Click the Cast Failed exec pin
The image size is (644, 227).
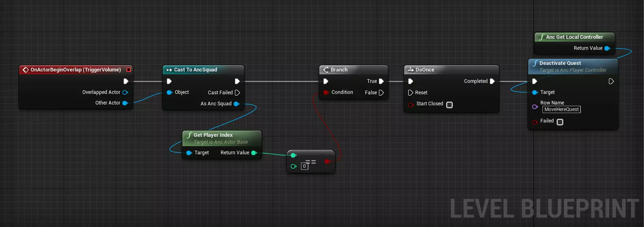(237, 93)
